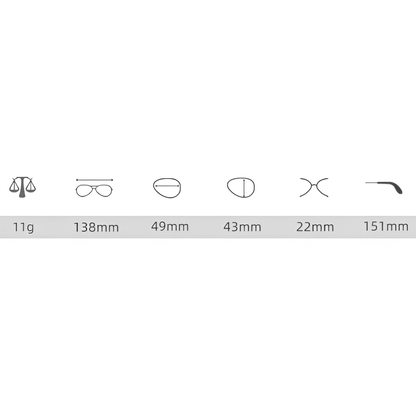The height and width of the screenshot is (416, 416).
Task: Select the lens height icon
Action: [x=241, y=187]
